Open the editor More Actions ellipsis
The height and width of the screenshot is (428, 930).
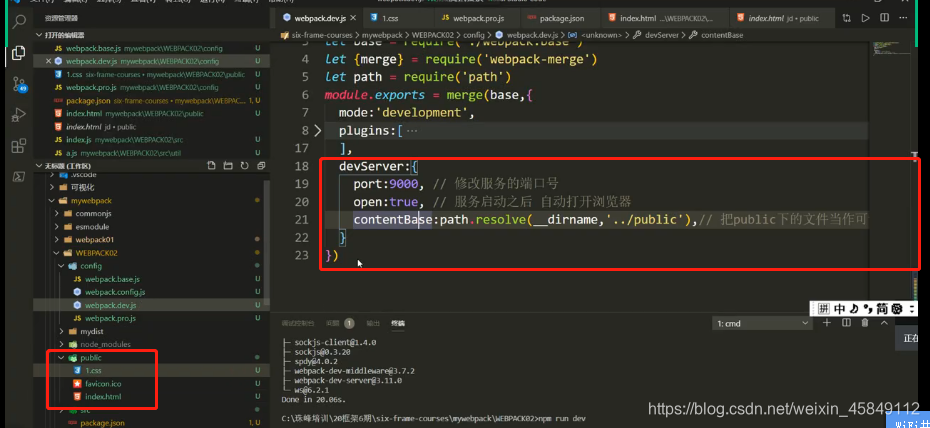click(x=903, y=18)
